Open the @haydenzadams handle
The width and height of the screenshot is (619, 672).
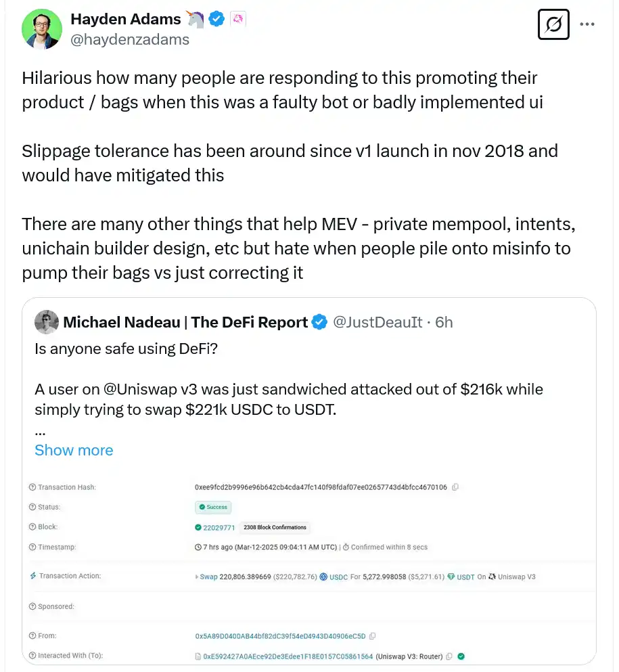130,39
